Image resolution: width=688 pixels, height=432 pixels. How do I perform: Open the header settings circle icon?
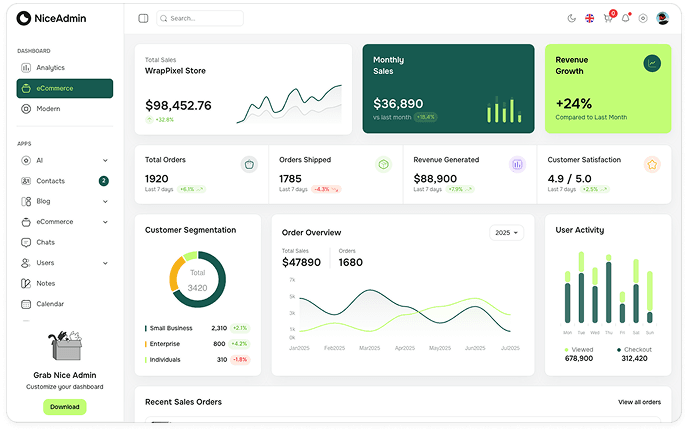click(643, 18)
